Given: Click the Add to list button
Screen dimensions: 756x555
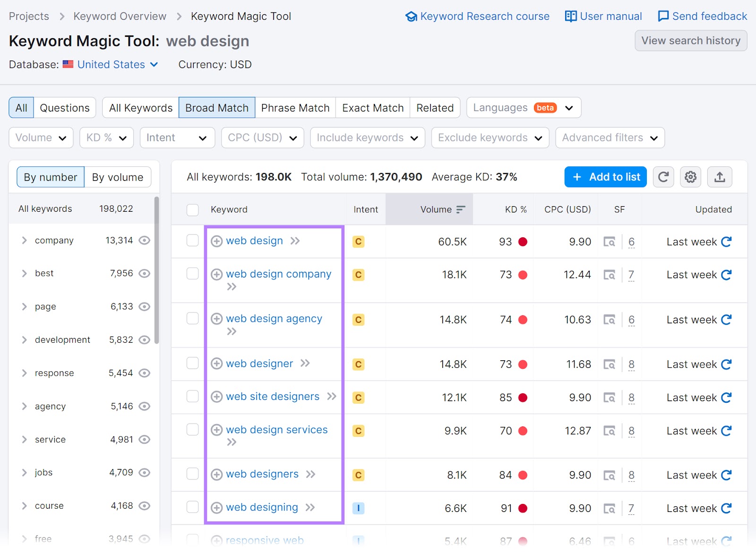Looking at the screenshot, I should (605, 177).
